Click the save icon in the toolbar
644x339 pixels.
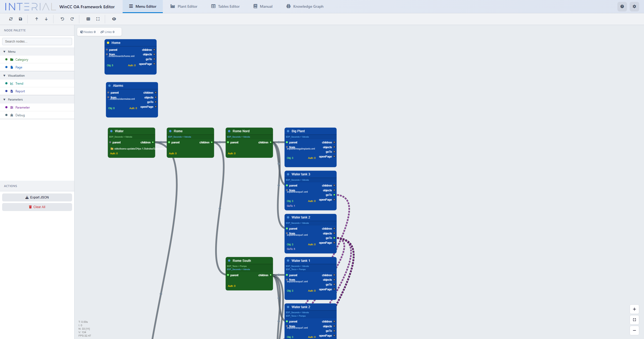(20, 19)
